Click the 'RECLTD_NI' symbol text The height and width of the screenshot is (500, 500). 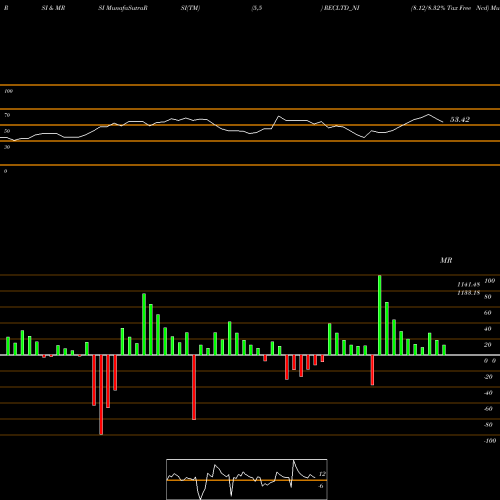coord(342,8)
